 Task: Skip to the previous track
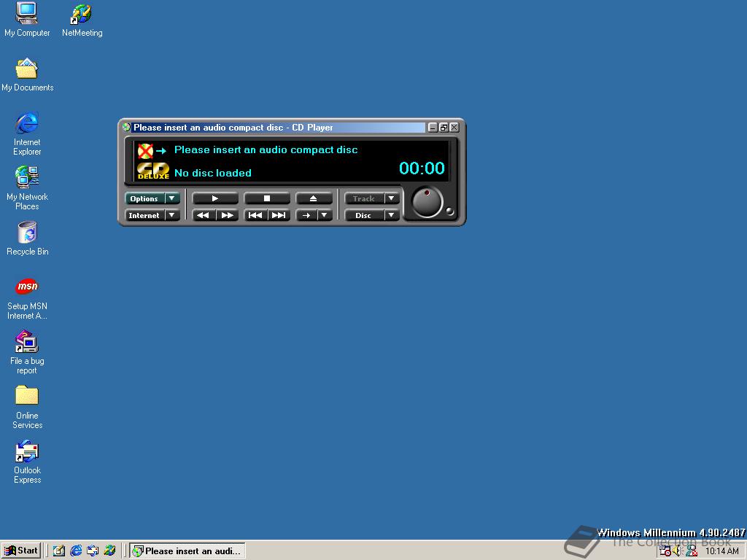pyautogui.click(x=255, y=215)
